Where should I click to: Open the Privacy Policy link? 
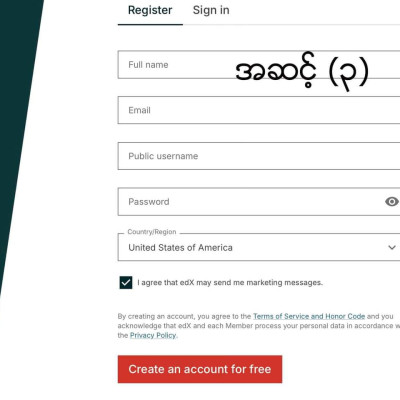tap(153, 335)
